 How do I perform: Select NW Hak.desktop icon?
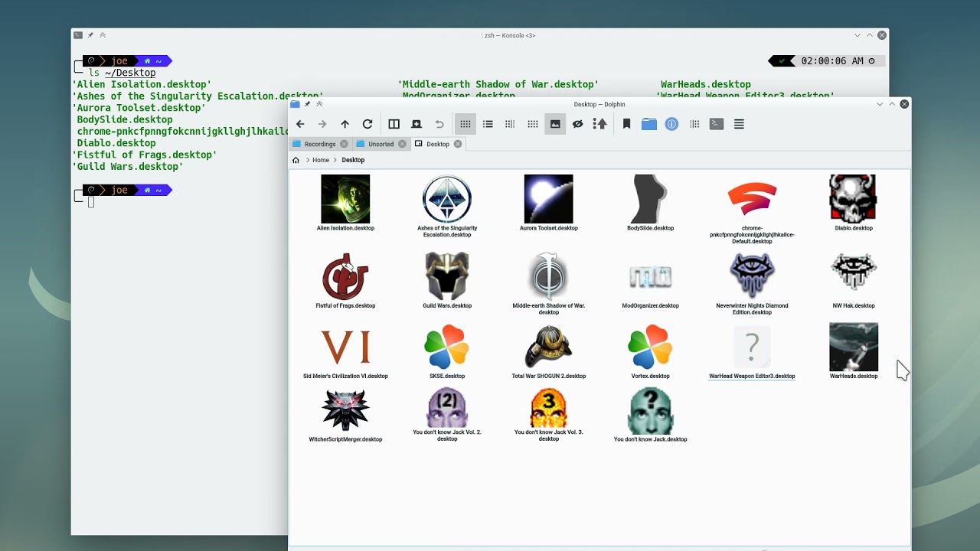[x=854, y=274]
